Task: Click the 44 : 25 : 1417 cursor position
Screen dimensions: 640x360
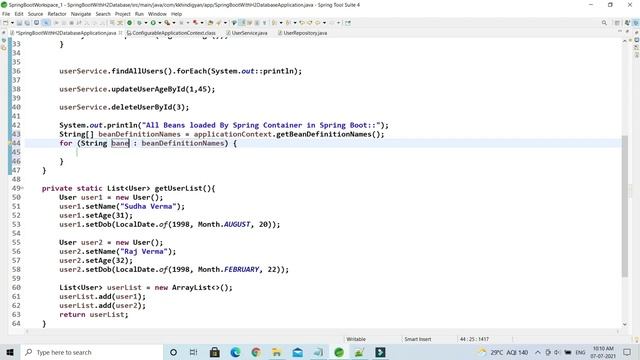Action: coord(474,339)
